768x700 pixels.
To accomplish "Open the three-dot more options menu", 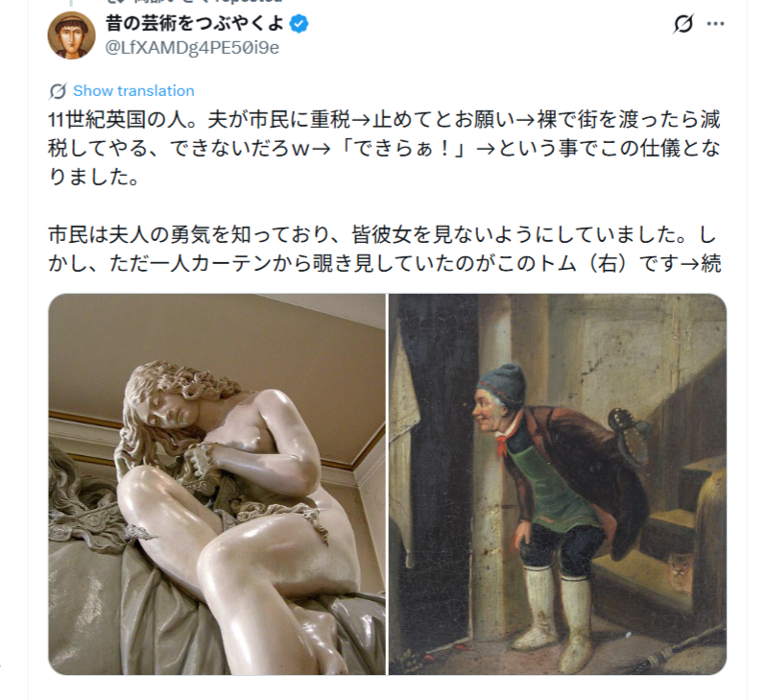I will (x=715, y=23).
